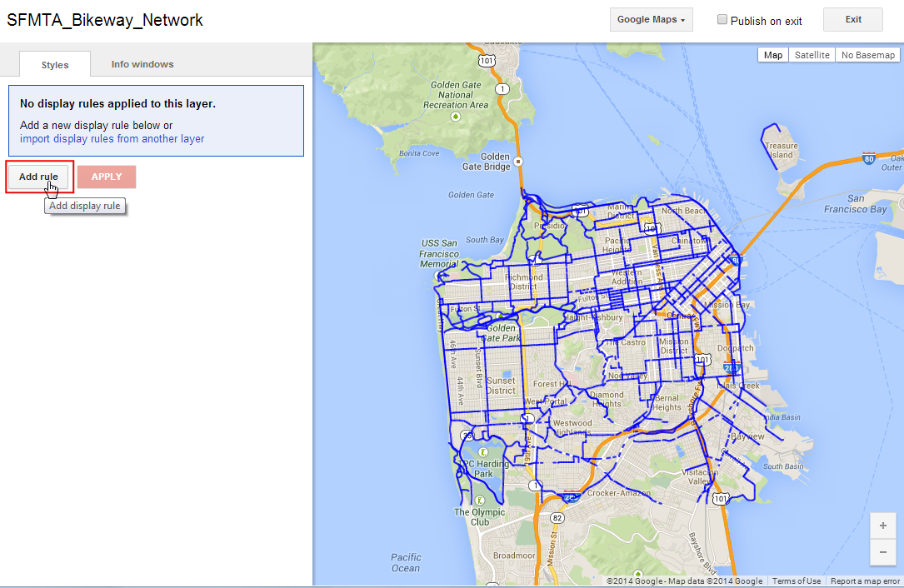This screenshot has height=588, width=904.
Task: Zoom in on the map
Action: [882, 526]
